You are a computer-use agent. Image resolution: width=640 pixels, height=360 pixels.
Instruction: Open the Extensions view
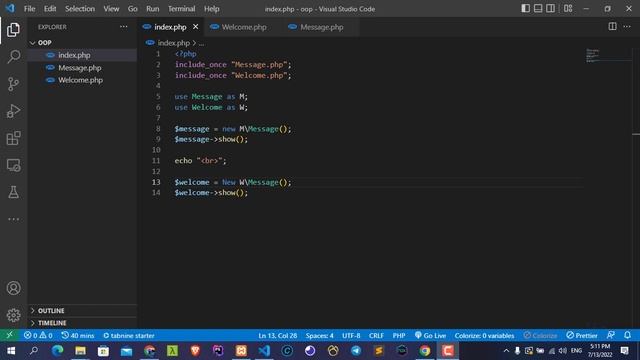tap(13, 138)
